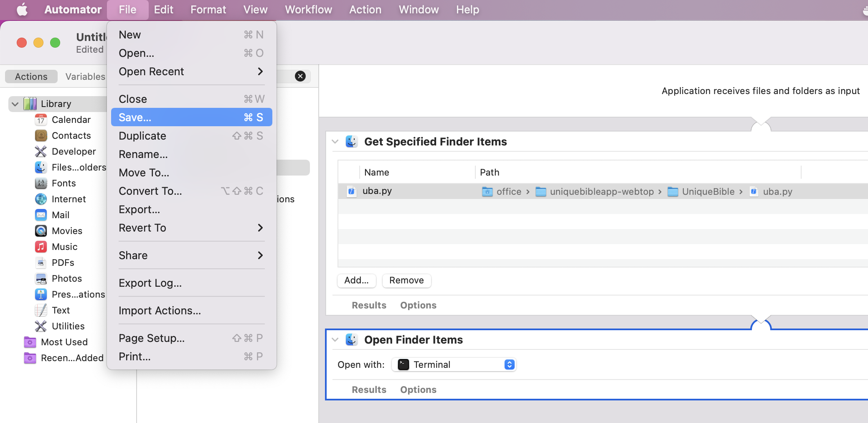Choose Print… from File menu
Viewport: 868px width, 423px height.
[192, 357]
